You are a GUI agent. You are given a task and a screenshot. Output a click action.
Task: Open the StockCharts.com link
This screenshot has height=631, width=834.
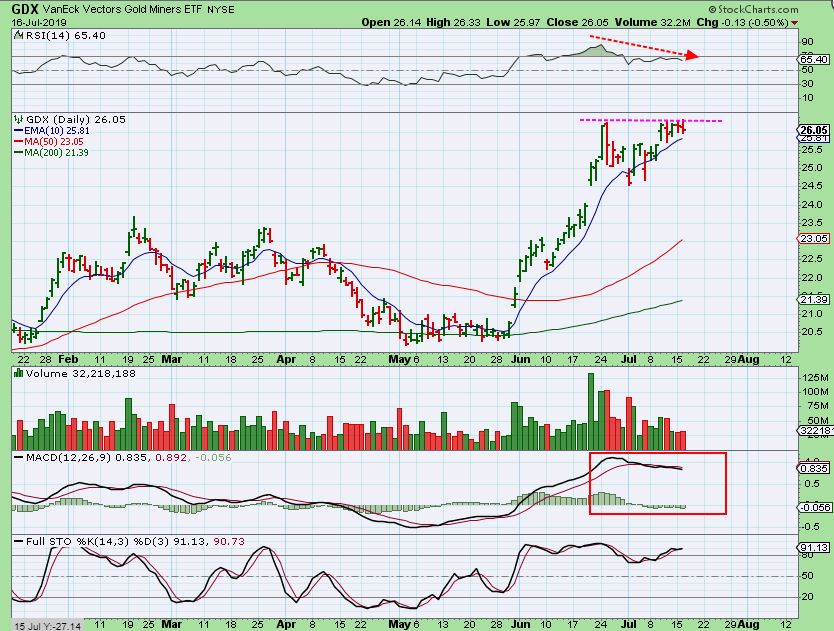click(x=758, y=10)
